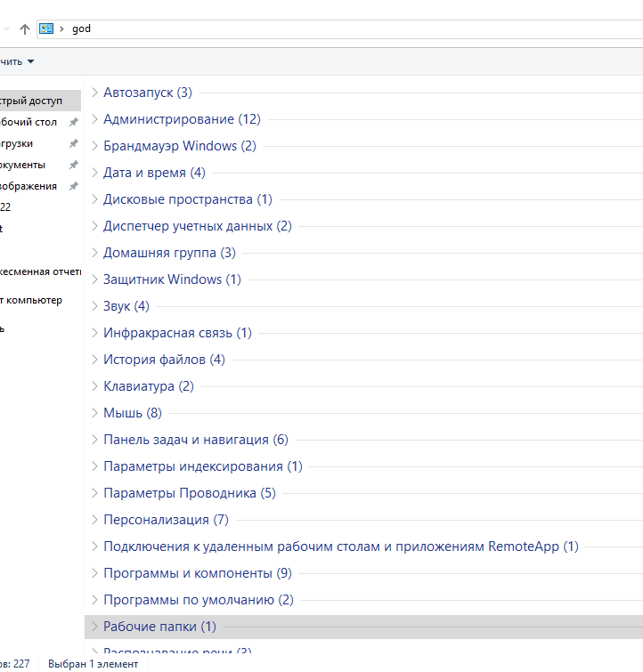This screenshot has width=643, height=672.
Task: Click the breadcrumb arrow before god
Action: point(61,28)
